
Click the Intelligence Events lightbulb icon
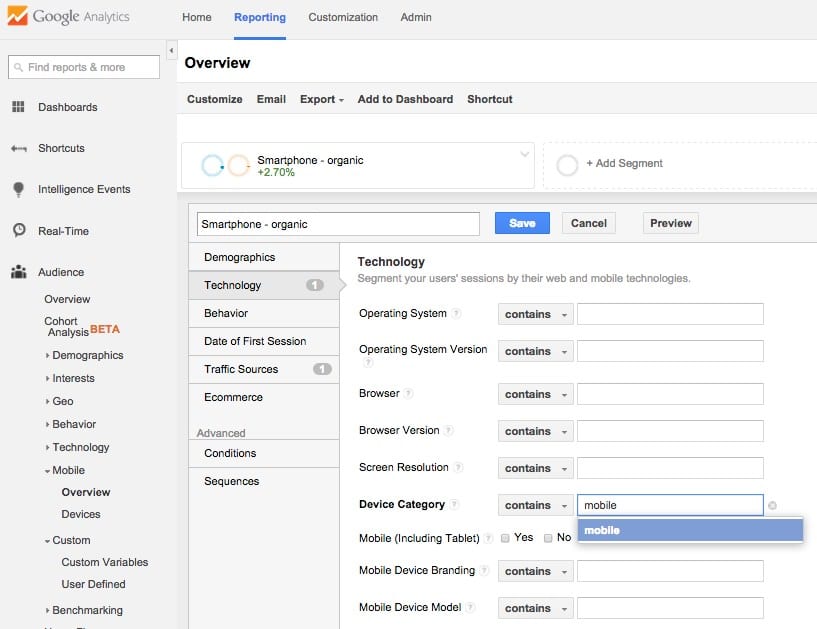[x=18, y=189]
